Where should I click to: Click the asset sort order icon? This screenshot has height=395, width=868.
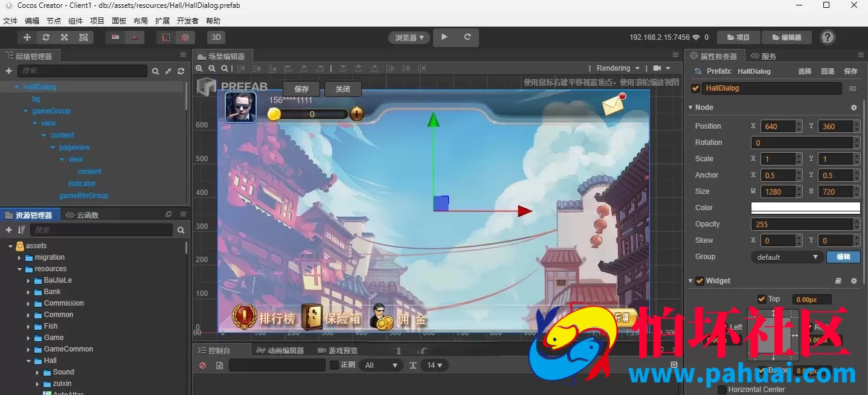[22, 230]
